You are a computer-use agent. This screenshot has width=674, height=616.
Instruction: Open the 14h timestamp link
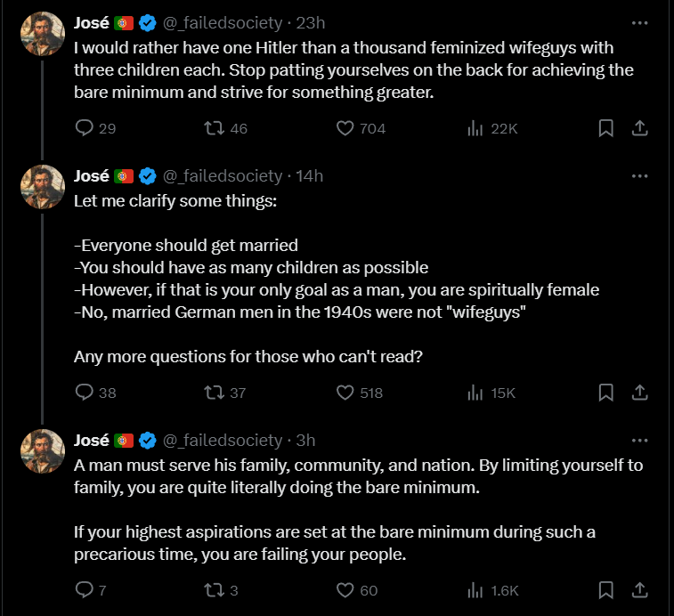pyautogui.click(x=310, y=176)
